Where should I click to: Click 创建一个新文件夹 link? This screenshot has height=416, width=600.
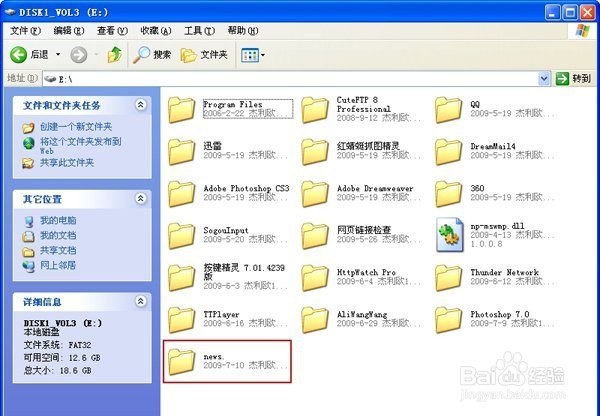[76, 127]
